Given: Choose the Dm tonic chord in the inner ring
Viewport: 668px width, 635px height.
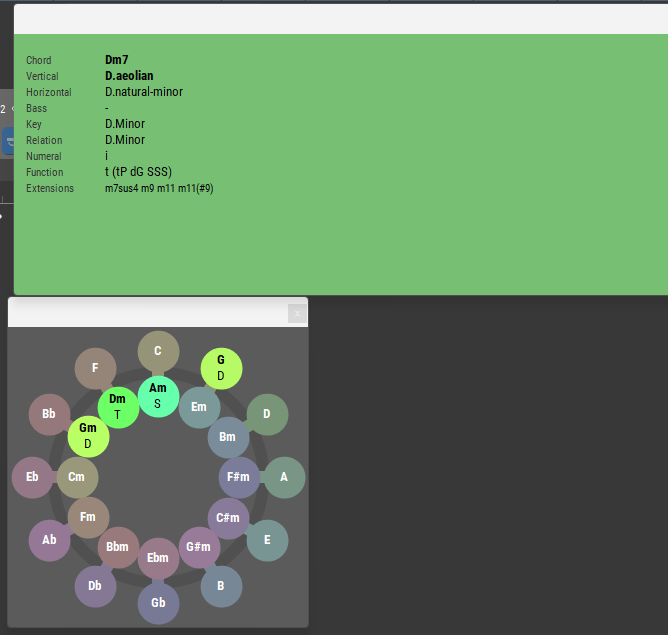Looking at the screenshot, I should click(118, 407).
